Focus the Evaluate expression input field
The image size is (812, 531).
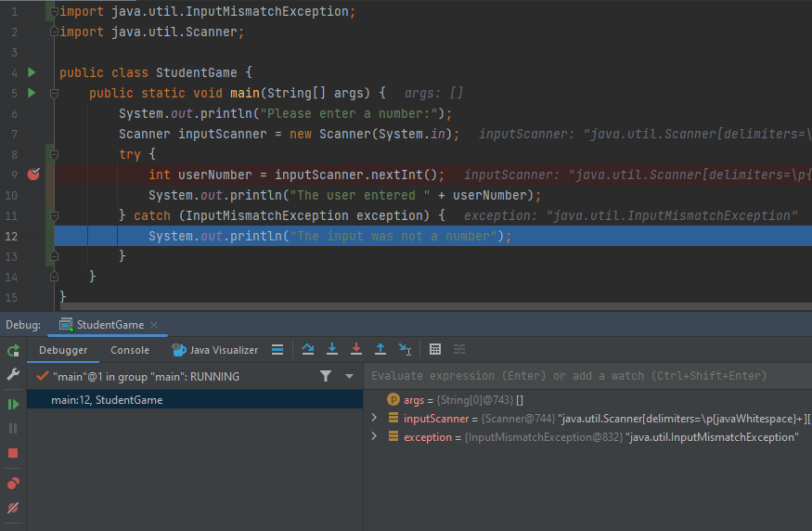pyautogui.click(x=587, y=376)
